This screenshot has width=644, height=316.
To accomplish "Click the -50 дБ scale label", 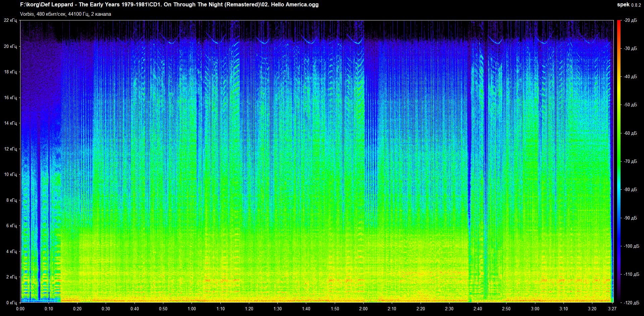I will (630, 105).
